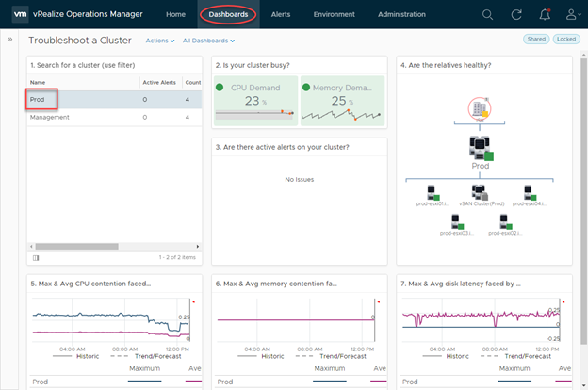Open the Actions dropdown

(x=160, y=41)
